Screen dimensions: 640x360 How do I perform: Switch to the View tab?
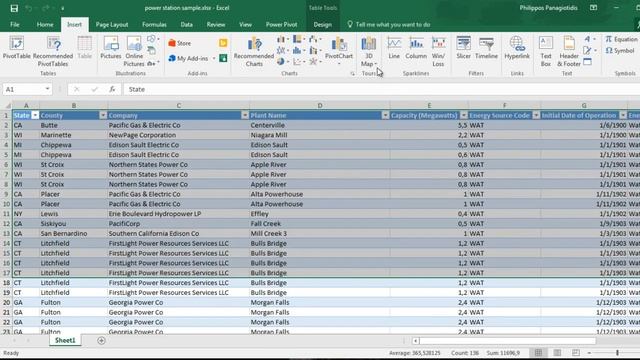[x=245, y=24]
